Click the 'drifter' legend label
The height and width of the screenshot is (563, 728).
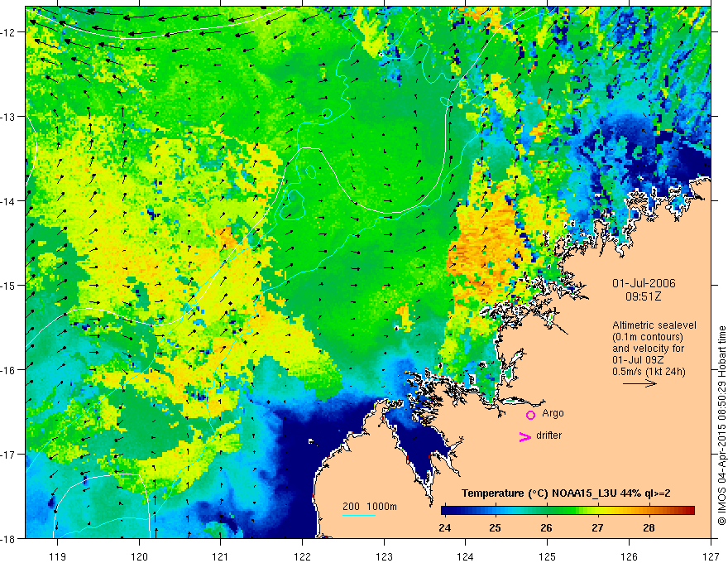[x=548, y=435]
